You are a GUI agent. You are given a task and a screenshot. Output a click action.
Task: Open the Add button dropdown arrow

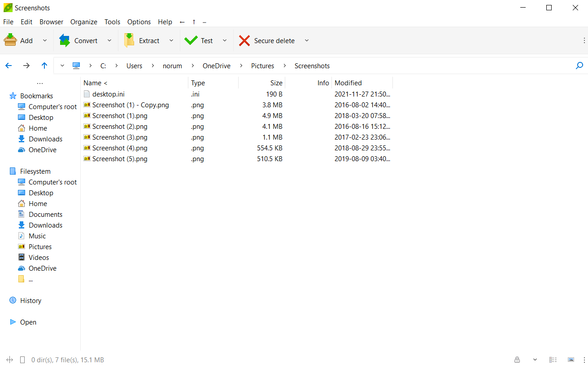point(44,40)
